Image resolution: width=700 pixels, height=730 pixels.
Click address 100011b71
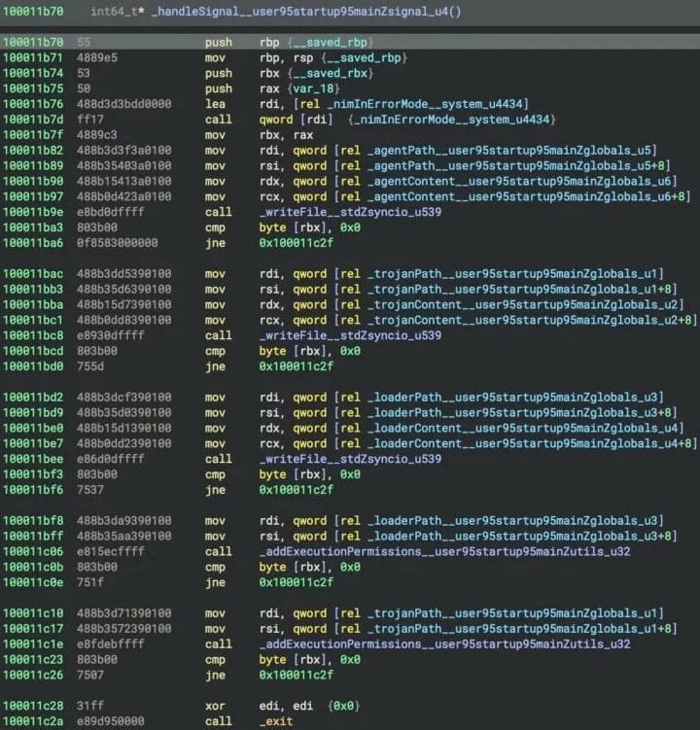[33, 57]
